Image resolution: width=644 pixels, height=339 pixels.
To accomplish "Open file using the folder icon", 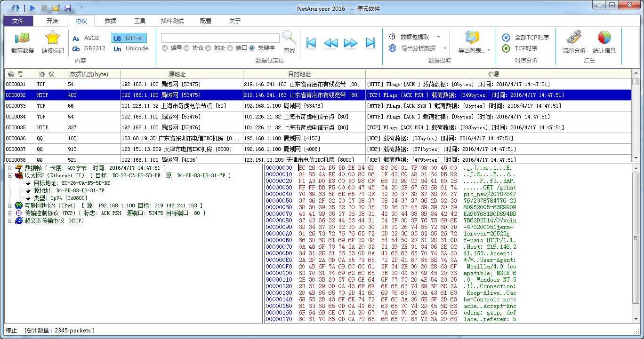I will [56, 8].
